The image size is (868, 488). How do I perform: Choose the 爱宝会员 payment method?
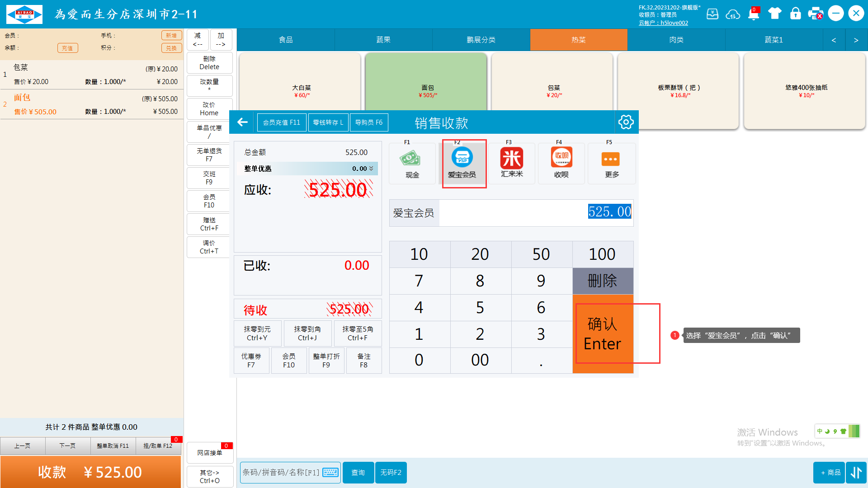462,164
